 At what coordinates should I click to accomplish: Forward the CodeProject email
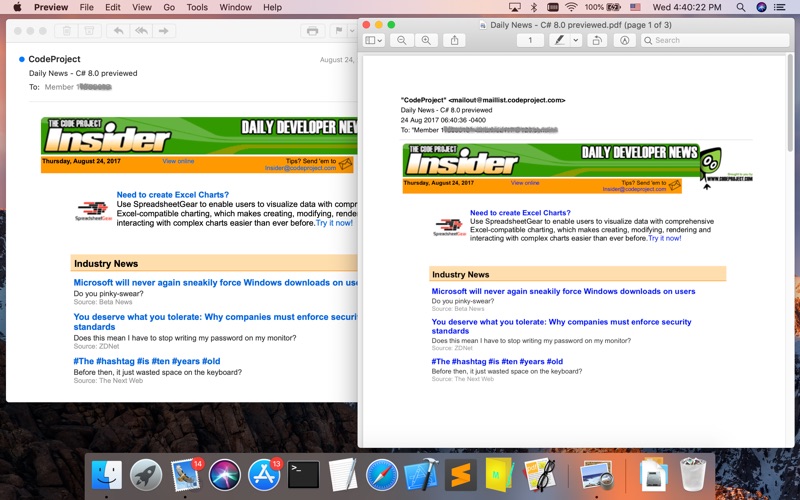coord(164,31)
